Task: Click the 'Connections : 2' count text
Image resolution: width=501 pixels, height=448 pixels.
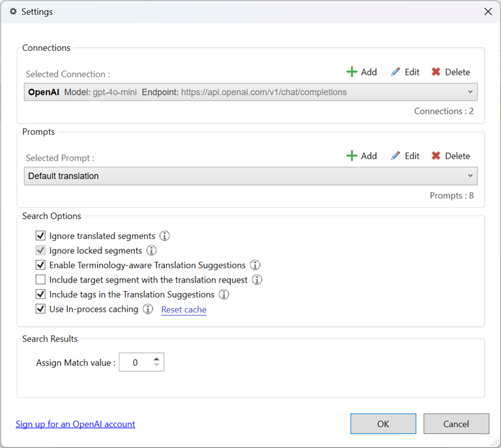Action: click(444, 111)
